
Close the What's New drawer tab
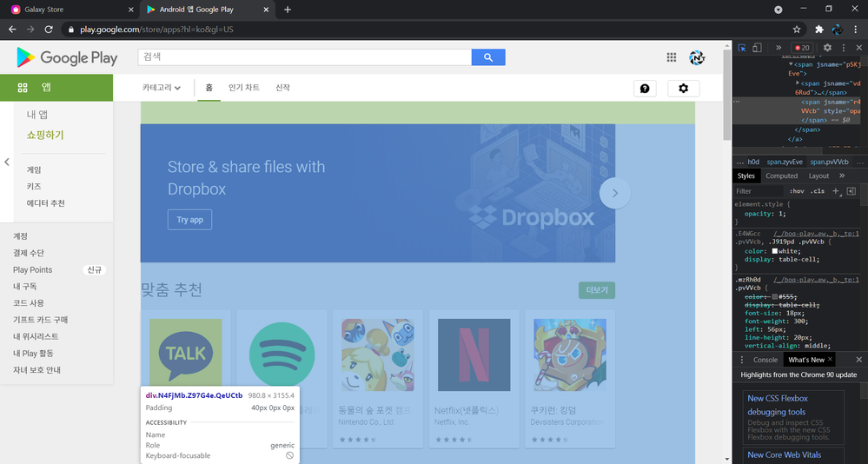(x=830, y=360)
